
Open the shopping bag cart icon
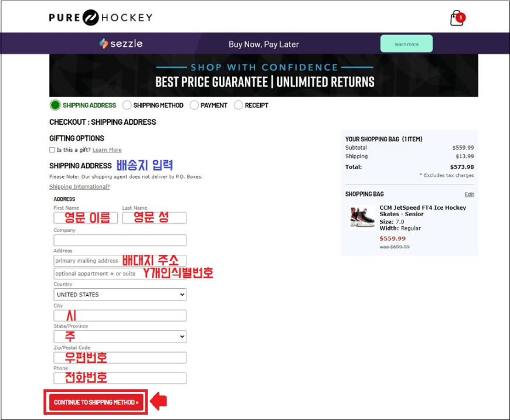tap(457, 18)
